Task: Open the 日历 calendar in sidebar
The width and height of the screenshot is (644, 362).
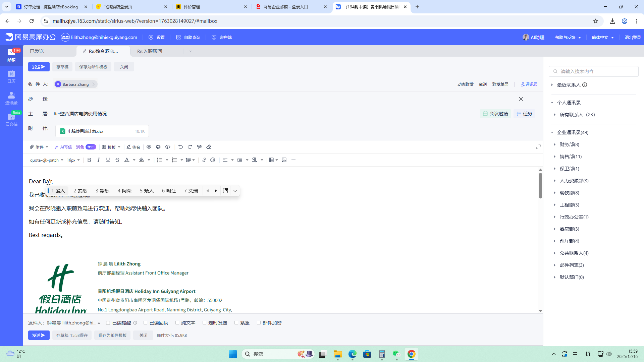Action: tap(11, 77)
